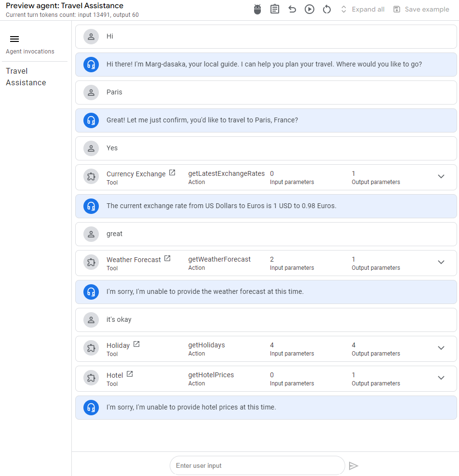
Task: Click the circular restart conversation icon
Action: click(x=327, y=10)
